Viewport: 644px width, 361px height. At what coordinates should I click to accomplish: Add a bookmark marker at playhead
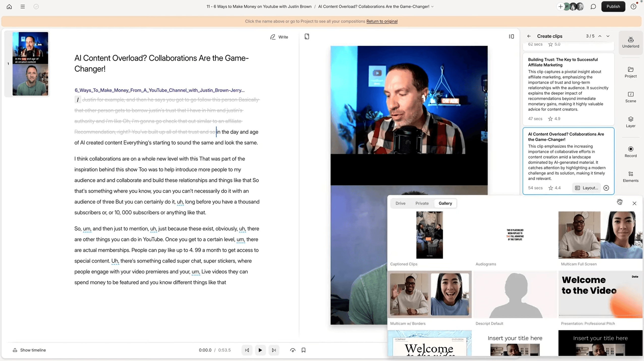(303, 350)
